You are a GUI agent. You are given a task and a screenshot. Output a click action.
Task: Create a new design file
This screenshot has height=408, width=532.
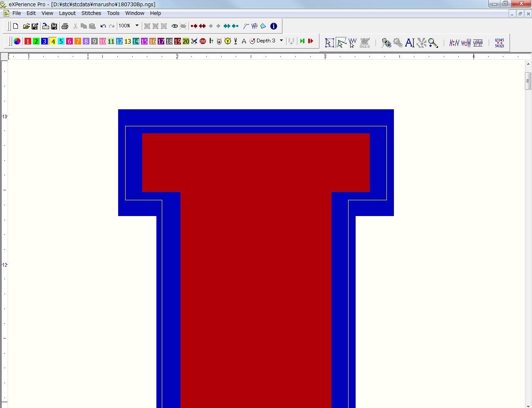[x=16, y=26]
